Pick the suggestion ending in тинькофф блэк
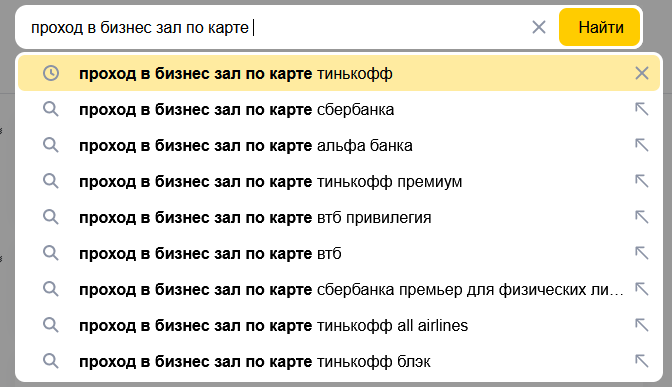The height and width of the screenshot is (387, 672). [339, 361]
